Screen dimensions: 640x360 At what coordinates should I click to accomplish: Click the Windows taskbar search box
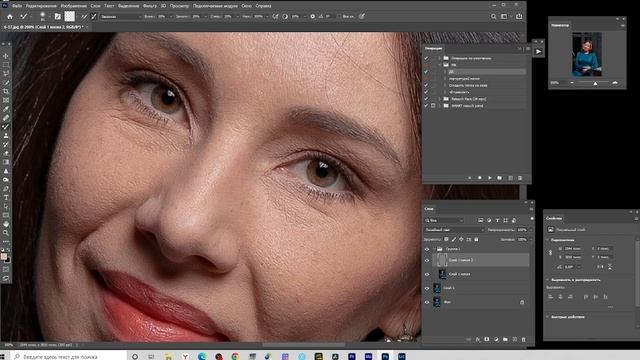(69, 356)
